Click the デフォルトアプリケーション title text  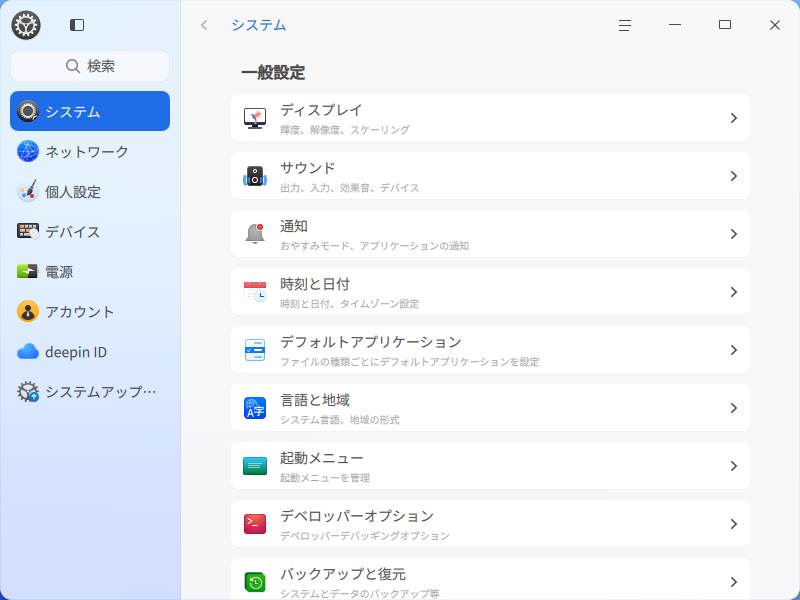(371, 342)
